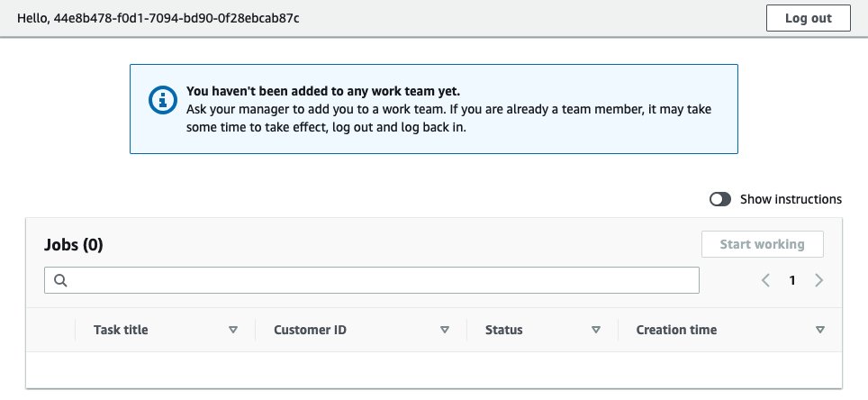
Task: Click the Creation time column header
Action: pos(676,330)
